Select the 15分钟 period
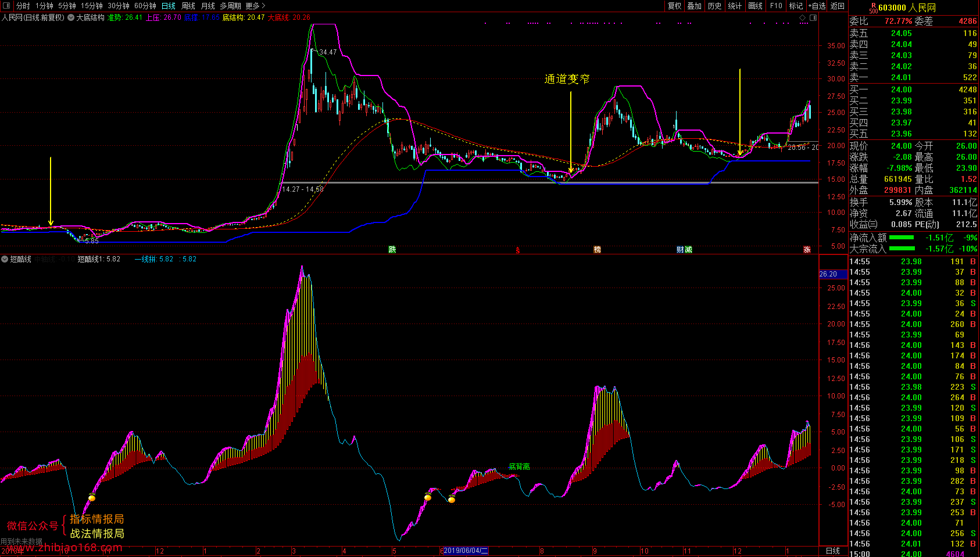The image size is (980, 557). click(92, 6)
